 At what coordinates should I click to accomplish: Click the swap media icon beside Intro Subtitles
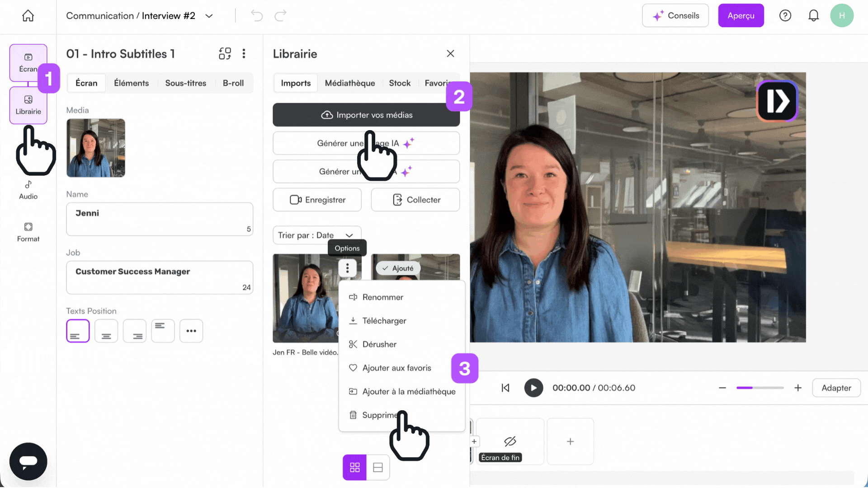[x=225, y=53]
